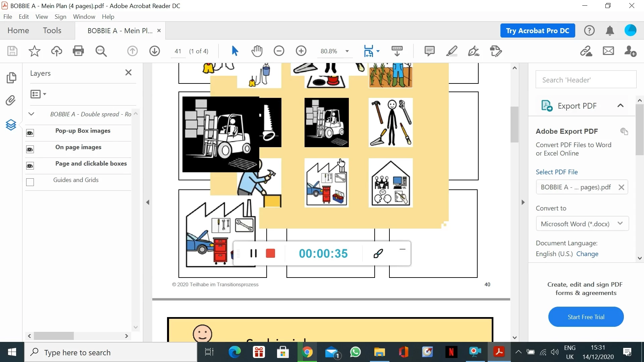
Task: Select the Hand pan tool
Action: pyautogui.click(x=257, y=51)
